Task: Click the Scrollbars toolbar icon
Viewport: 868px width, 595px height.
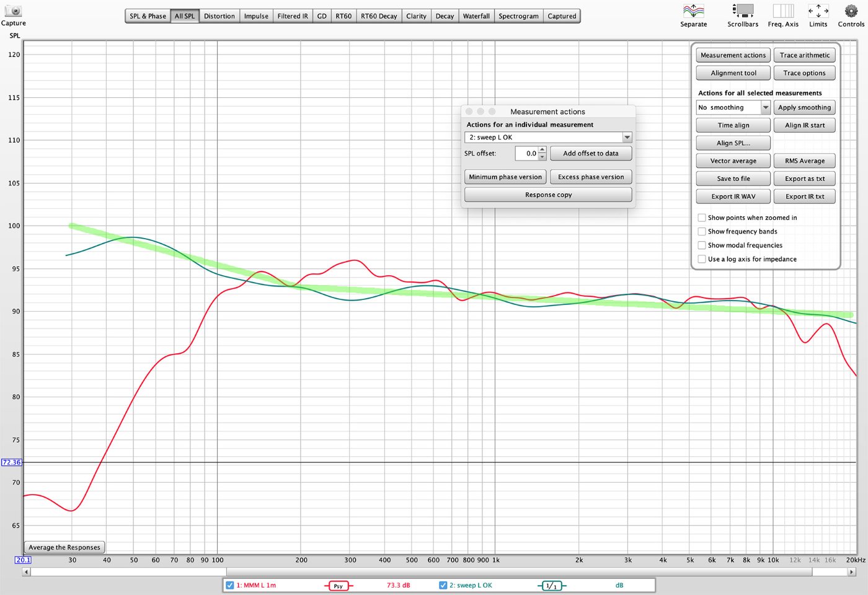Action: click(742, 11)
